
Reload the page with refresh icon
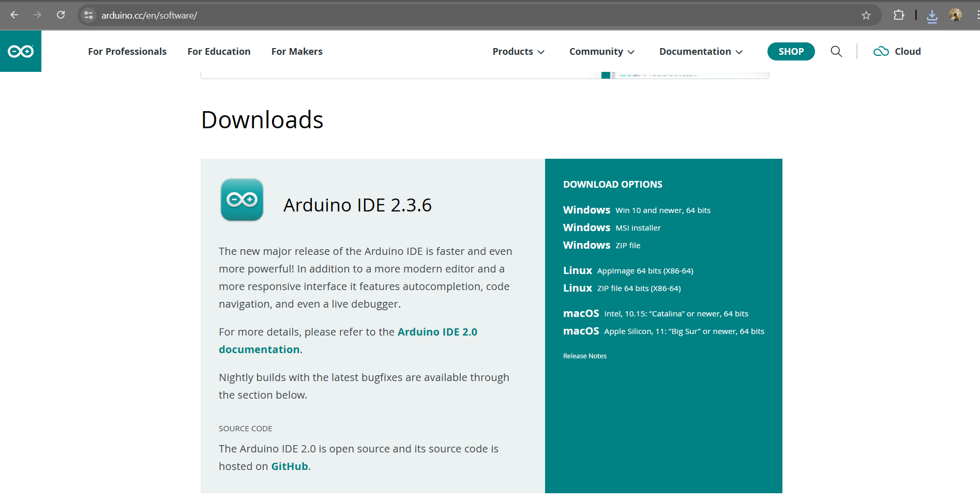[61, 15]
